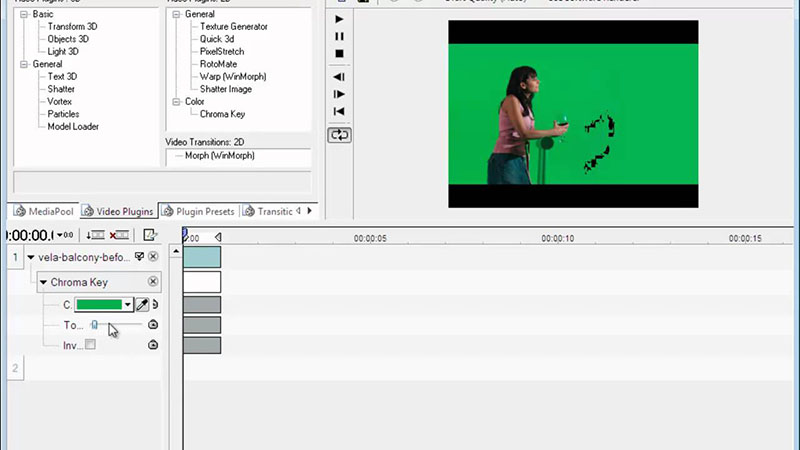Image resolution: width=800 pixels, height=450 pixels.
Task: Collapse the vela-balcony track
Action: tap(31, 258)
